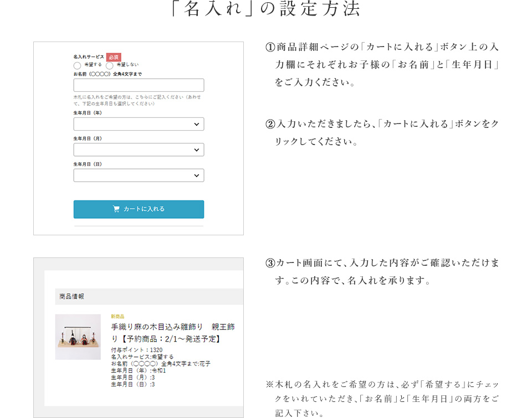532x418 pixels.
Task: Click the 木札に名入れをご希望の方は helper text
Action: point(137,100)
